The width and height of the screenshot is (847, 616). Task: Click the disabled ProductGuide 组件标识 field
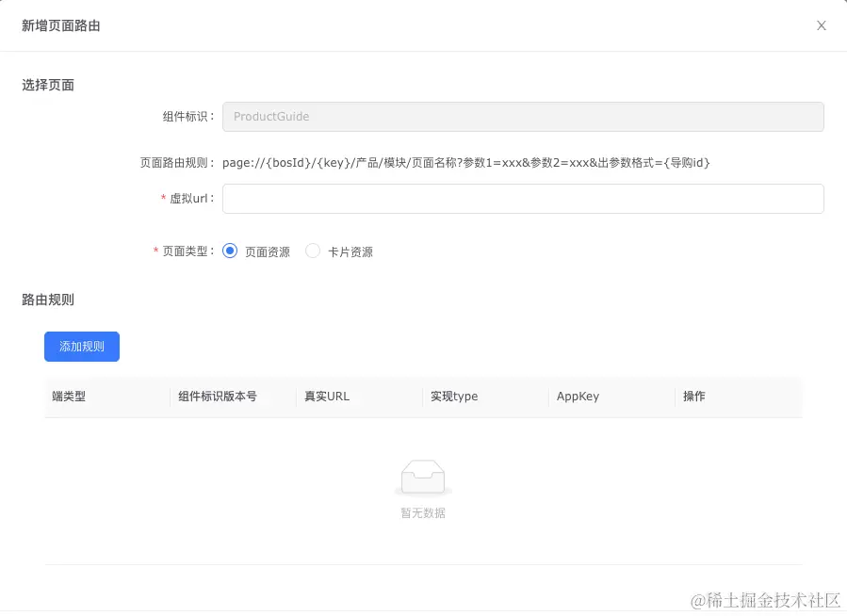(523, 116)
